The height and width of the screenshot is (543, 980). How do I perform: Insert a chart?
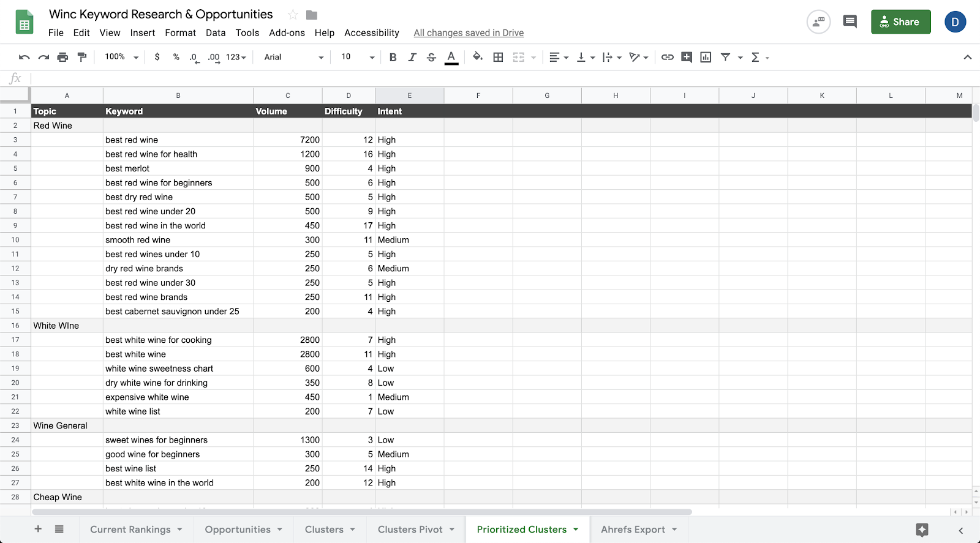(706, 57)
